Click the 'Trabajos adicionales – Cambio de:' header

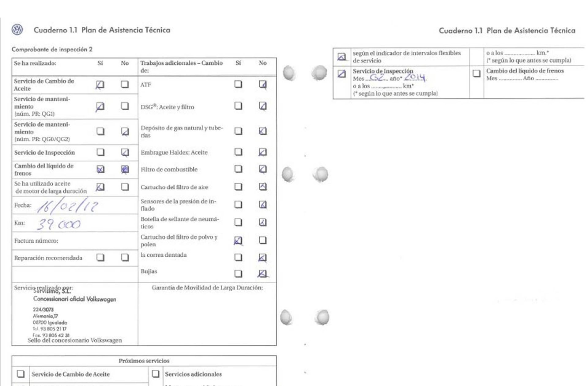tap(182, 66)
